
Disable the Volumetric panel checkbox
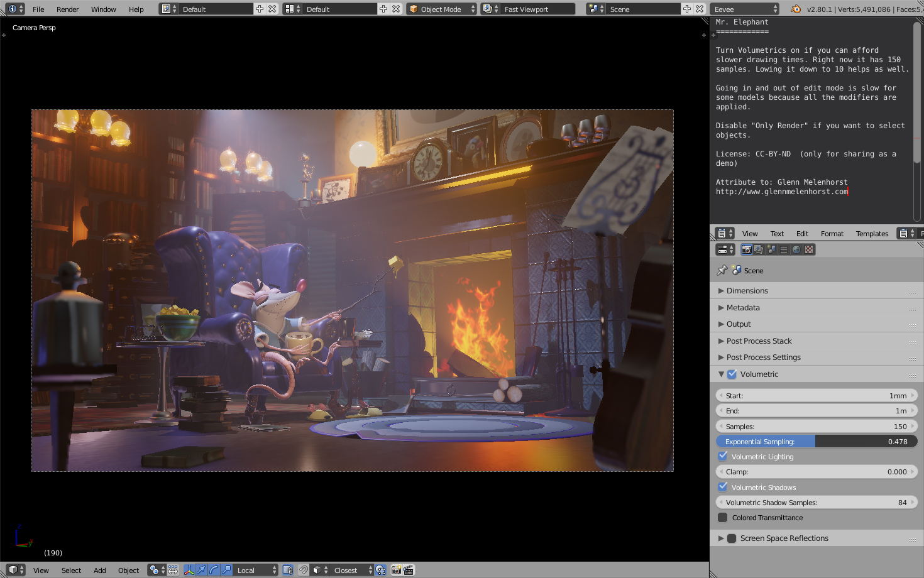point(732,374)
